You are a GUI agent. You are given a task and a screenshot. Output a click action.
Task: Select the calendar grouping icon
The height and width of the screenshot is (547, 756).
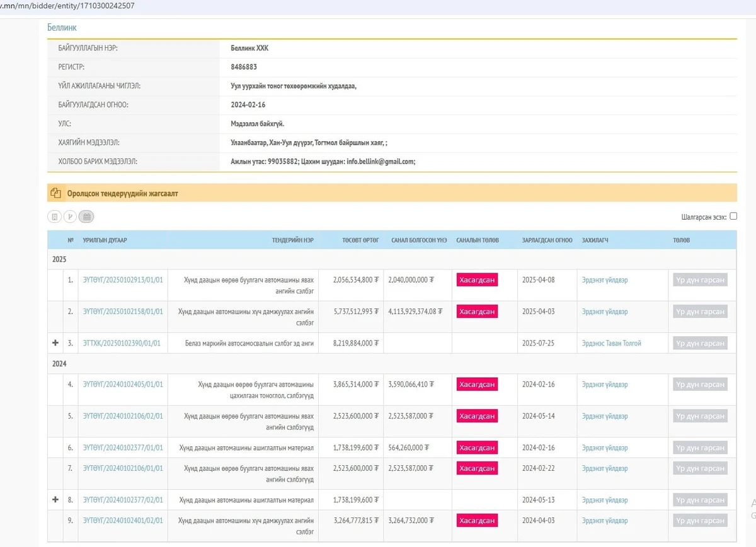[87, 217]
